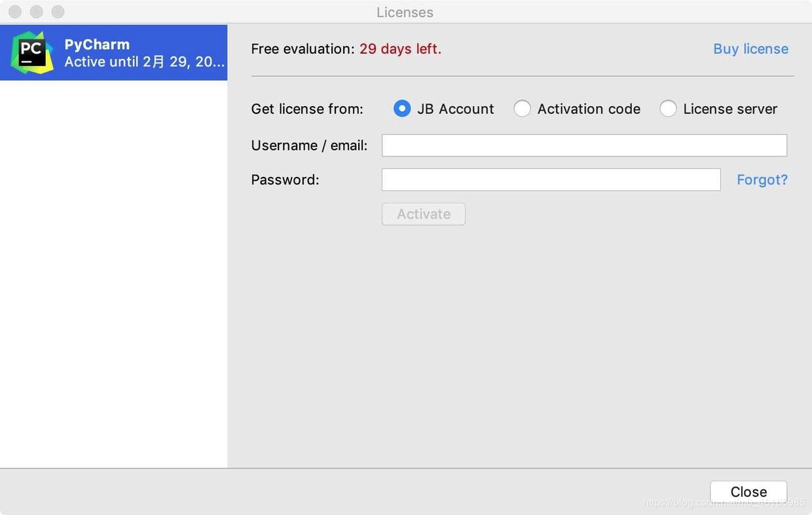Viewport: 812px width, 515px height.
Task: Choose the Activation code radio option
Action: [x=522, y=109]
